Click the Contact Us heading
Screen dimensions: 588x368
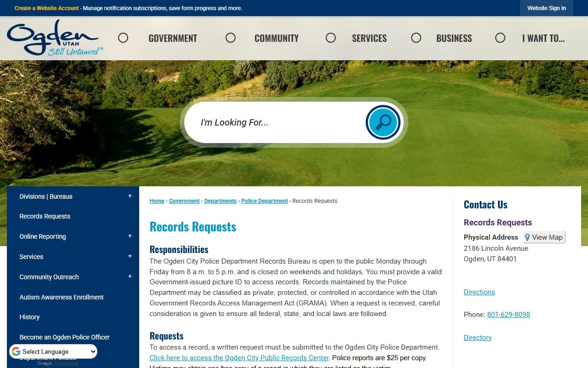486,205
